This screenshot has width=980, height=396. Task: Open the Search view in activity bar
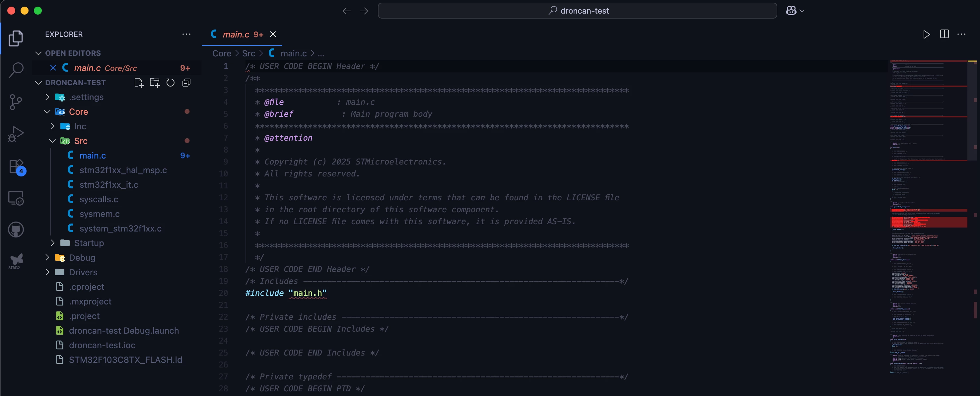point(16,70)
